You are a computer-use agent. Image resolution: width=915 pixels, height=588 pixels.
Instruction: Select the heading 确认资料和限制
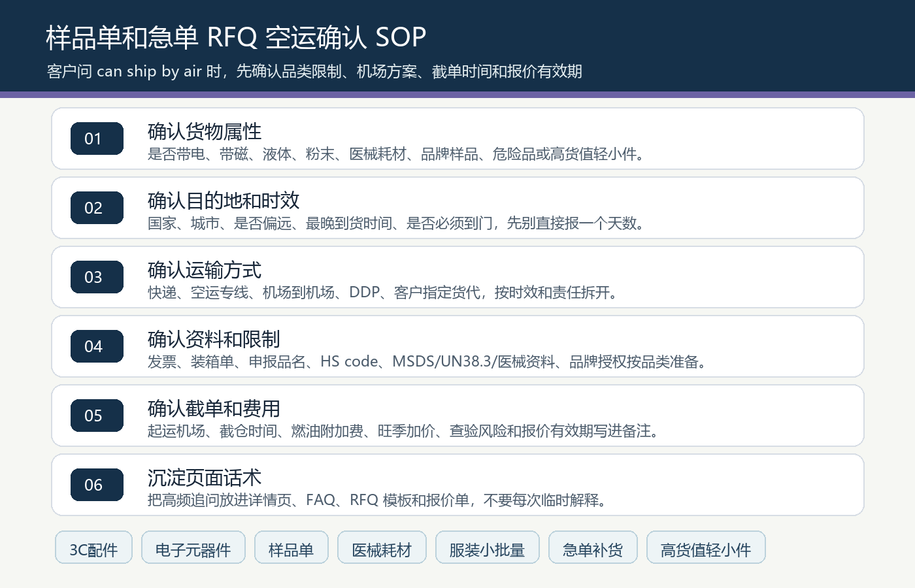coord(214,339)
